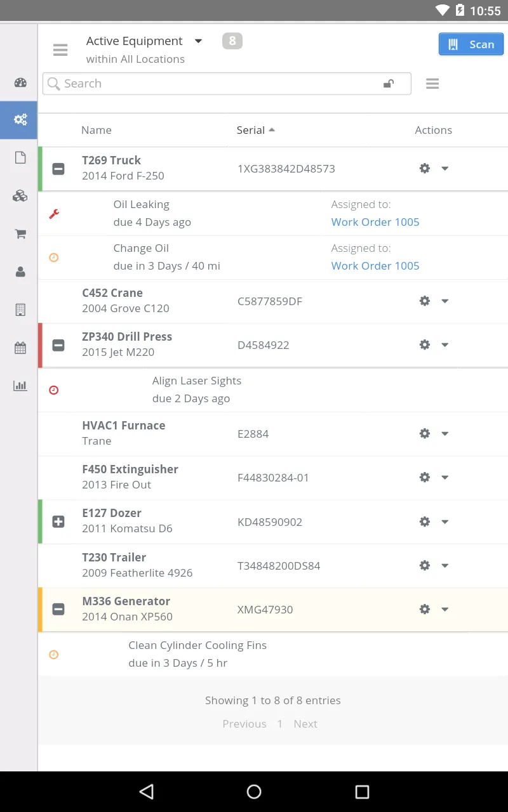Image resolution: width=508 pixels, height=812 pixels.
Task: Expand the E127 Dozer row details
Action: (58, 521)
